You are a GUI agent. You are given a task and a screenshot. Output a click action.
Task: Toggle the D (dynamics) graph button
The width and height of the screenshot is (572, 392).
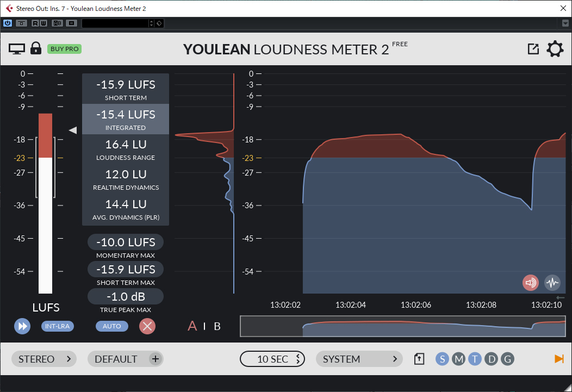492,359
